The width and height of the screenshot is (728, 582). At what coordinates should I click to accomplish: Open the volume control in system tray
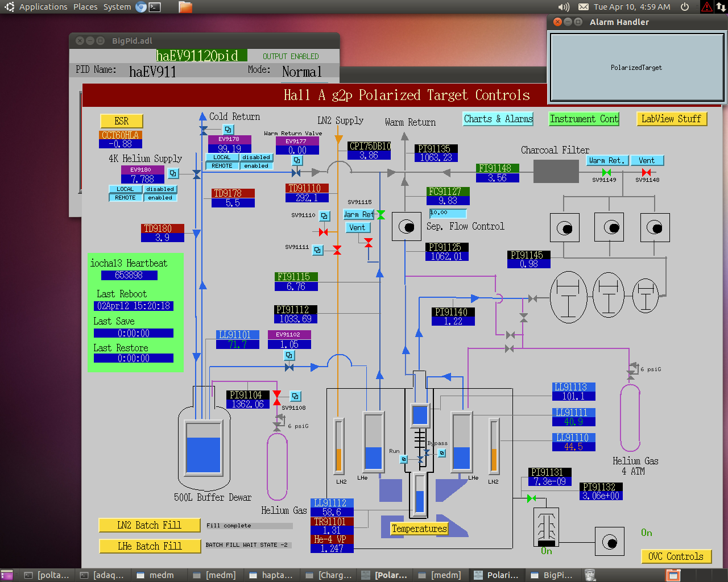[x=564, y=7]
